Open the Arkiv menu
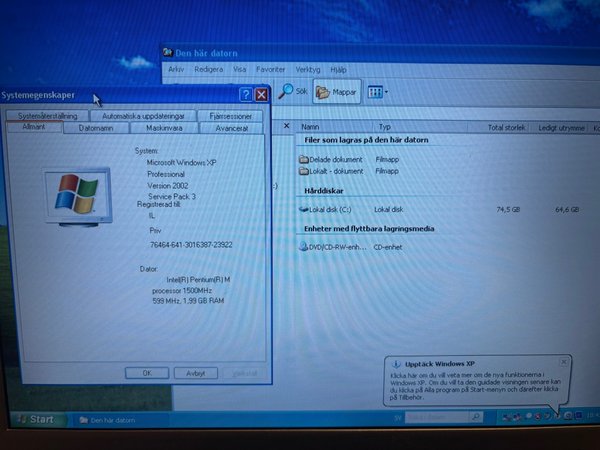Screen dimensions: 600x450 pyautogui.click(x=176, y=69)
